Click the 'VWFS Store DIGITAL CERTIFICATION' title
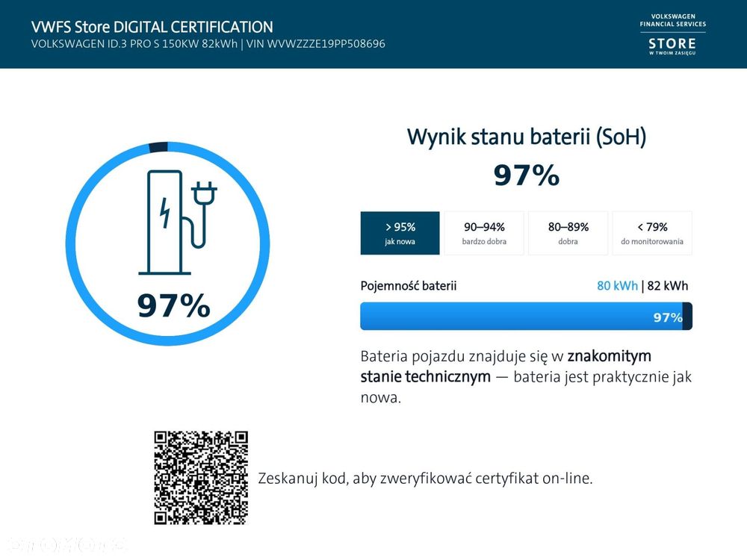This screenshot has width=747, height=560. [152, 27]
